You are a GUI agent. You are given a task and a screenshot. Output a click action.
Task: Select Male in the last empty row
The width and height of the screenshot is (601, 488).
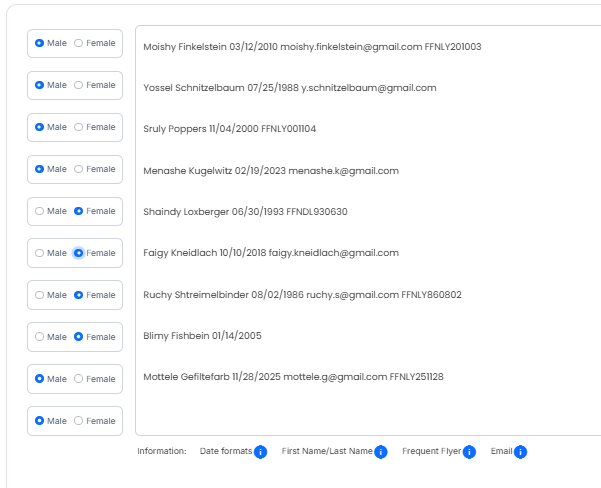(39, 421)
